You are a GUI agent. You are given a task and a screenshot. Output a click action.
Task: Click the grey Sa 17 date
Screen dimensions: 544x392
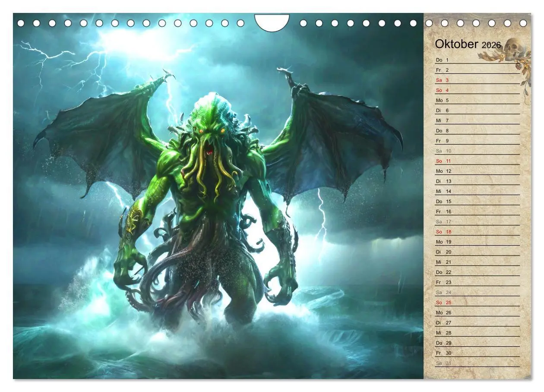pyautogui.click(x=443, y=222)
